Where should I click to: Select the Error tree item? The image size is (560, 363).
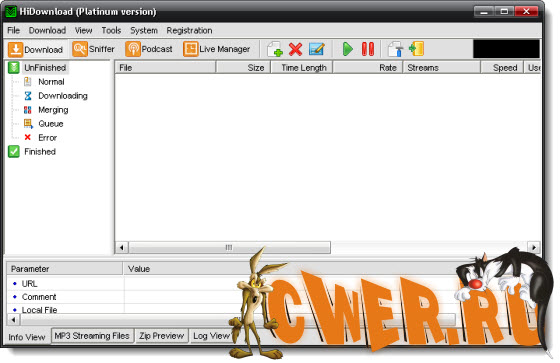(48, 138)
